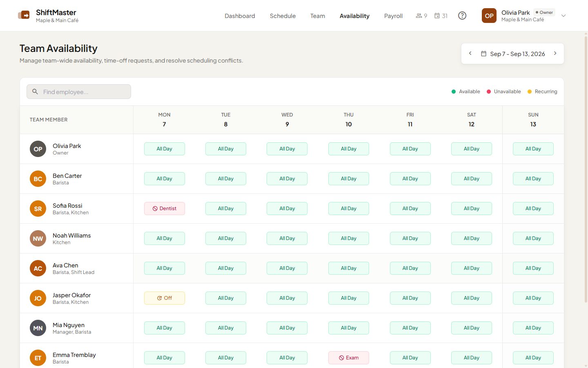The width and height of the screenshot is (588, 368).
Task: Click Ben Carter's All Day on Saturday
Action: pos(472,179)
